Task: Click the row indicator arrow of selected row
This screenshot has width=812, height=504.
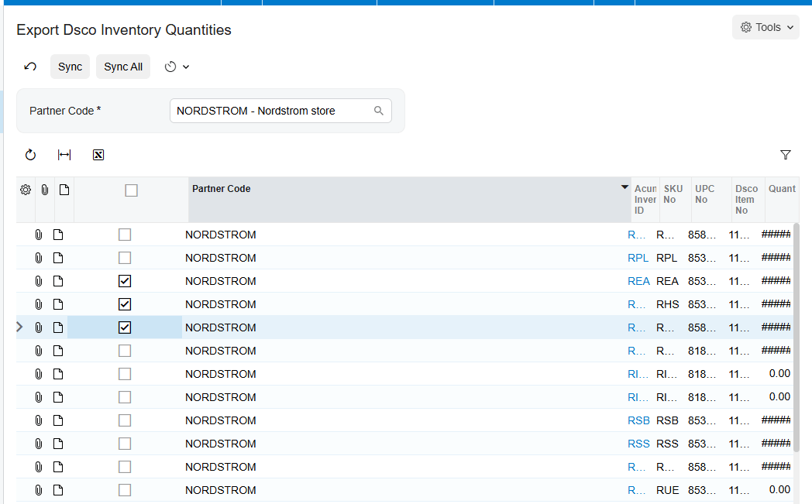Action: pos(19,327)
